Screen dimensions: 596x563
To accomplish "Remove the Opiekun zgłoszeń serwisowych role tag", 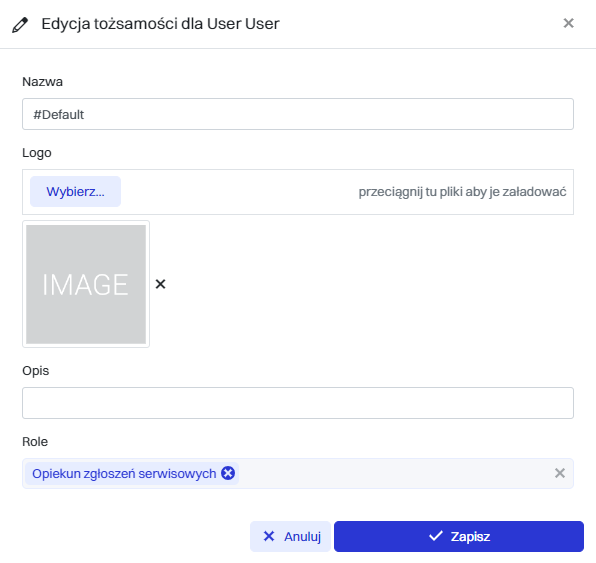I will pos(228,473).
